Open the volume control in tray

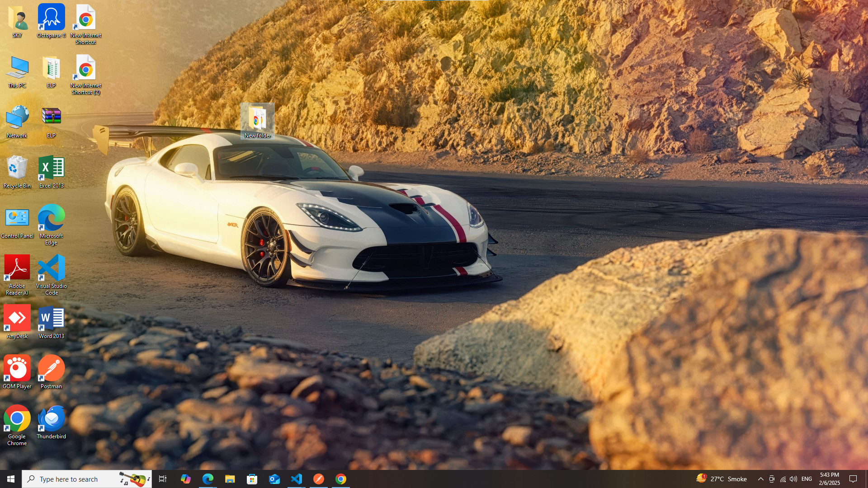(793, 479)
